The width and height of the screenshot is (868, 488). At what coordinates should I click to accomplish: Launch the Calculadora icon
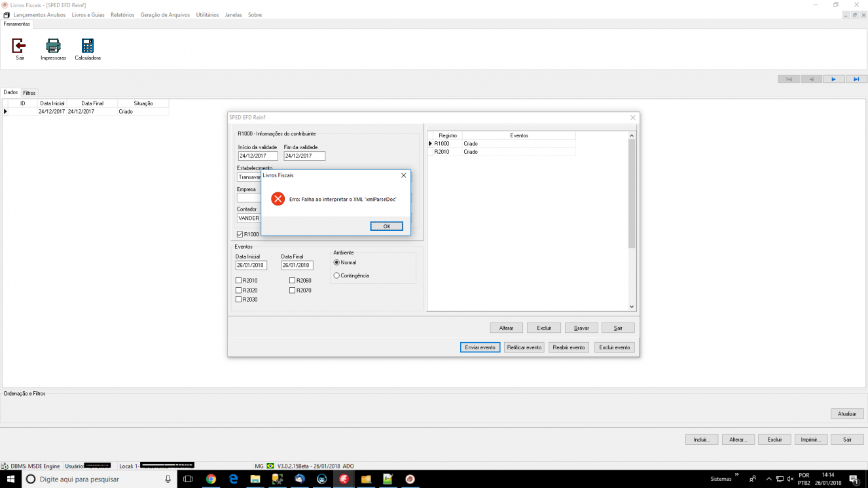click(87, 46)
